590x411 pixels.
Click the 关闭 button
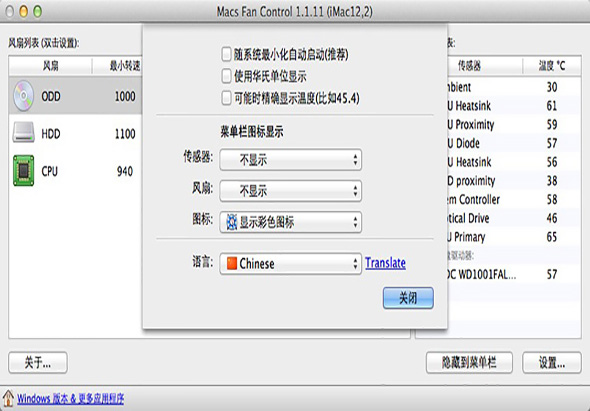(408, 298)
